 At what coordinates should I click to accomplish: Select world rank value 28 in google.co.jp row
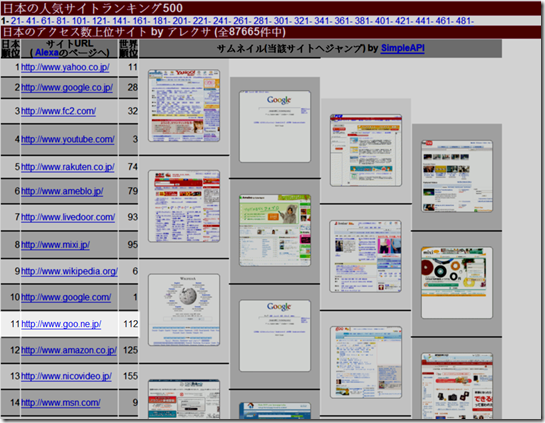(x=133, y=88)
